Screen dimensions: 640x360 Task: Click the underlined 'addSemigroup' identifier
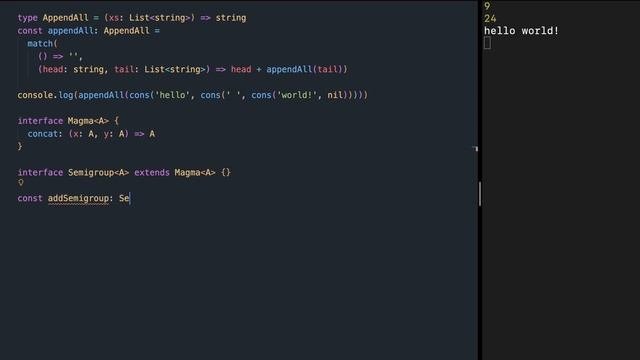(78, 198)
